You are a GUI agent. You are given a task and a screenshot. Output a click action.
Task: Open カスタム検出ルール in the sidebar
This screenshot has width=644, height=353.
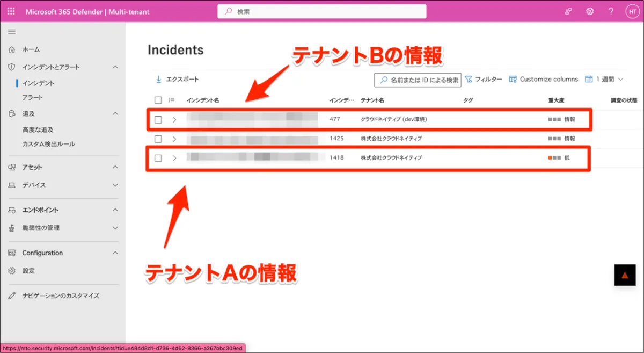click(49, 144)
